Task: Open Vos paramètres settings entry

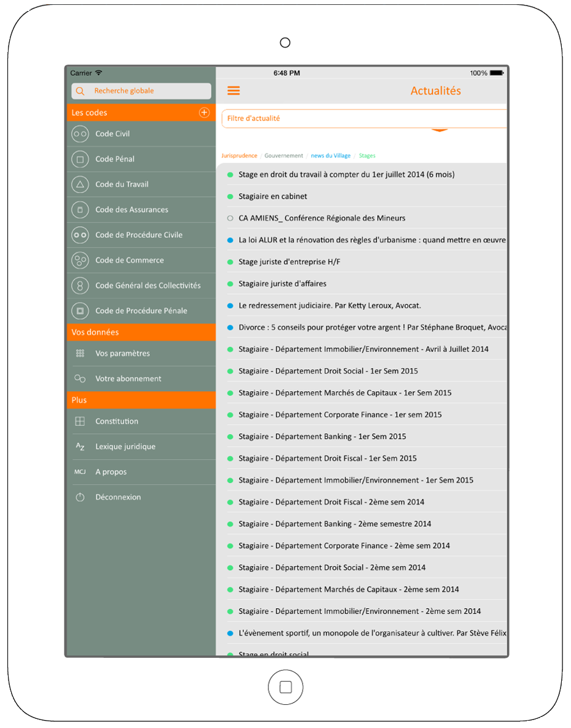Action: pos(141,353)
